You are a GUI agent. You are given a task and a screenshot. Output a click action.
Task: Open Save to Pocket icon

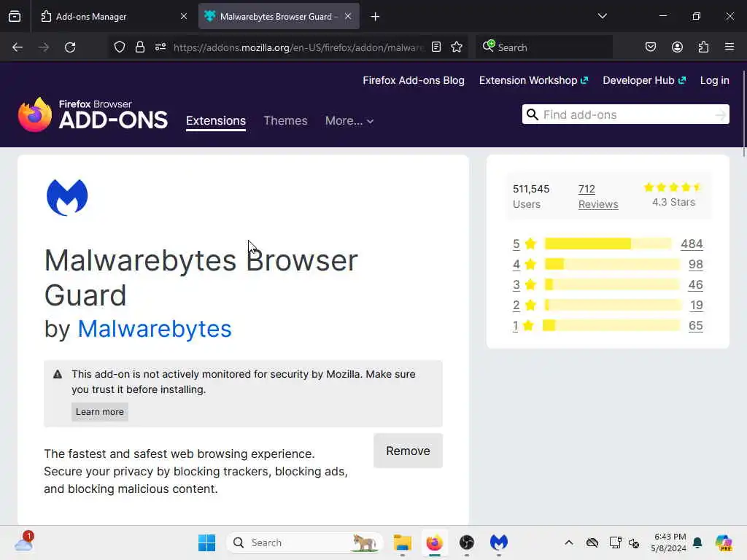tap(650, 47)
